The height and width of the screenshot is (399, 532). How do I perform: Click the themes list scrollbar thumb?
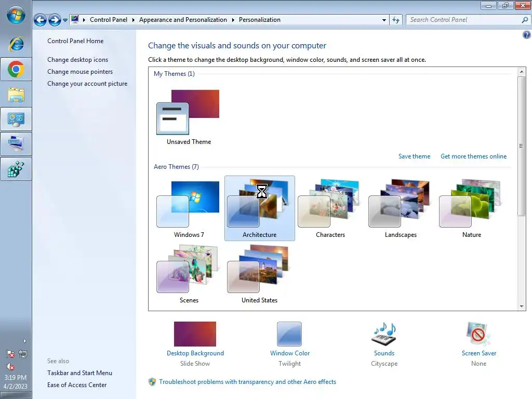pos(521,146)
